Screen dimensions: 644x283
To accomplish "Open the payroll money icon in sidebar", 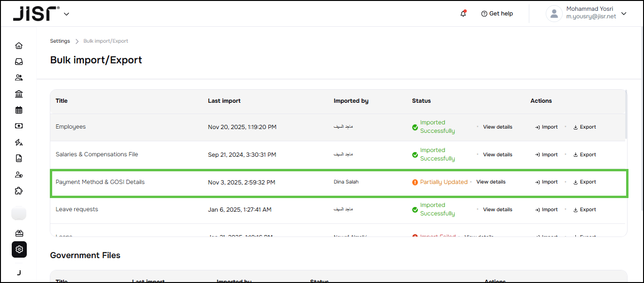I will pos(19,126).
